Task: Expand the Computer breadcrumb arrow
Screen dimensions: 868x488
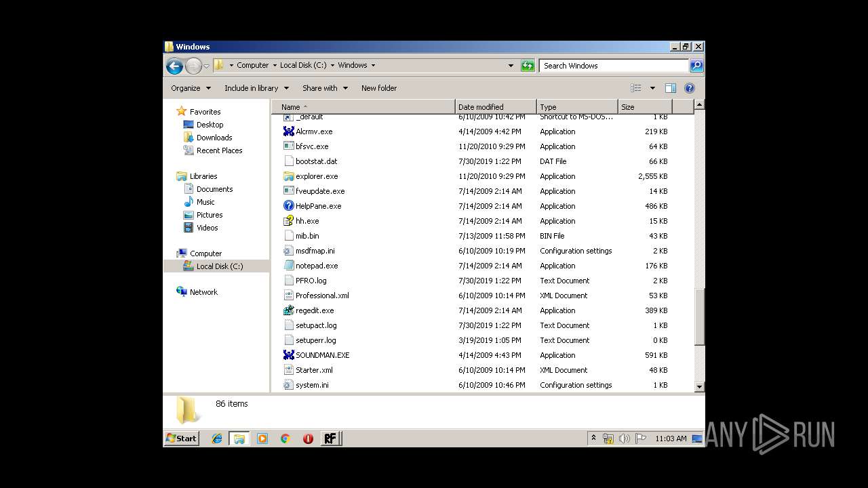Action: (x=275, y=66)
